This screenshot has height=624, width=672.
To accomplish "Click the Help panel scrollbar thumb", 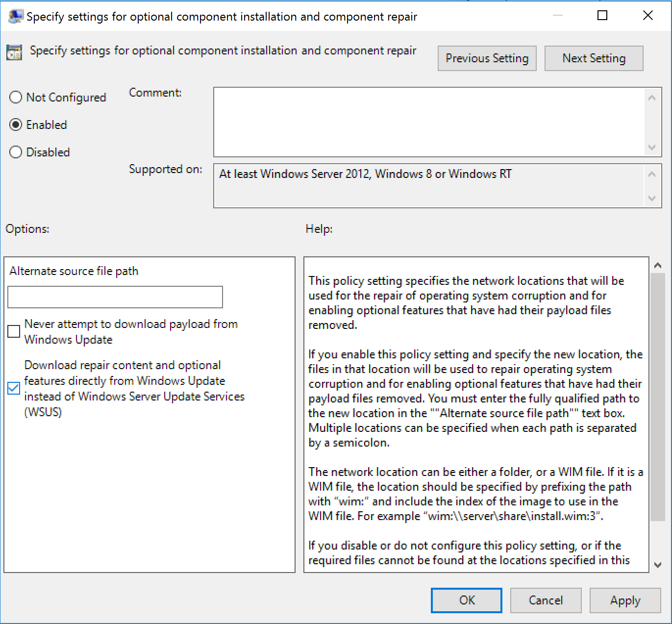I will pyautogui.click(x=658, y=397).
